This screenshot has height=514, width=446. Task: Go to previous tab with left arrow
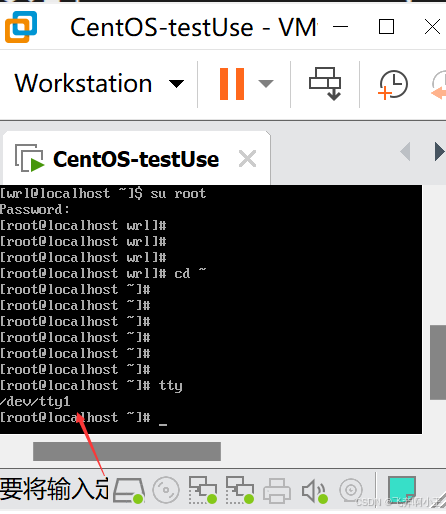point(405,152)
